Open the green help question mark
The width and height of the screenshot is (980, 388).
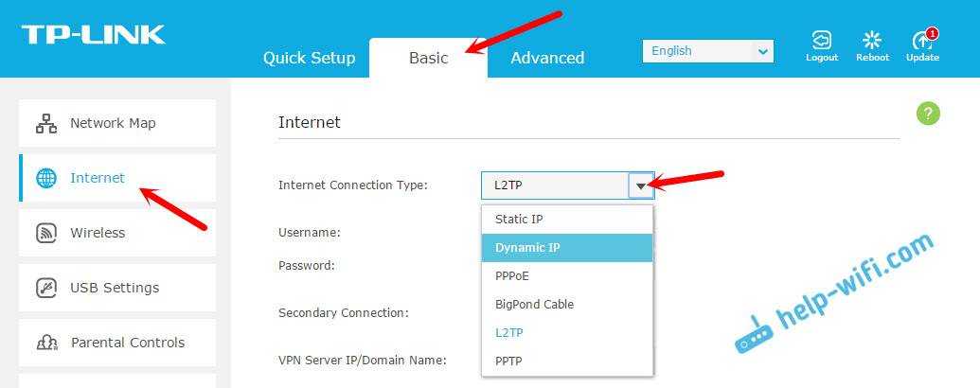point(928,114)
